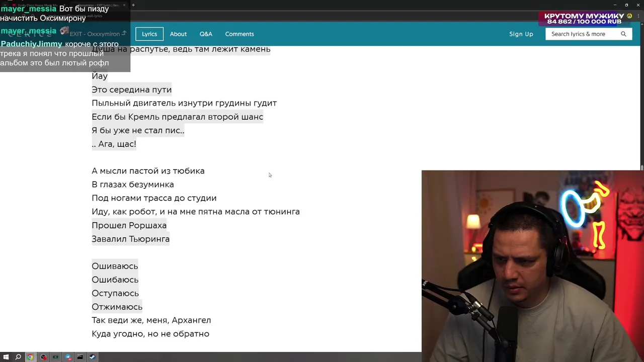Screen dimensions: 644x362
Task: Click the line starting 'Иду, как робот'
Action: (x=196, y=212)
